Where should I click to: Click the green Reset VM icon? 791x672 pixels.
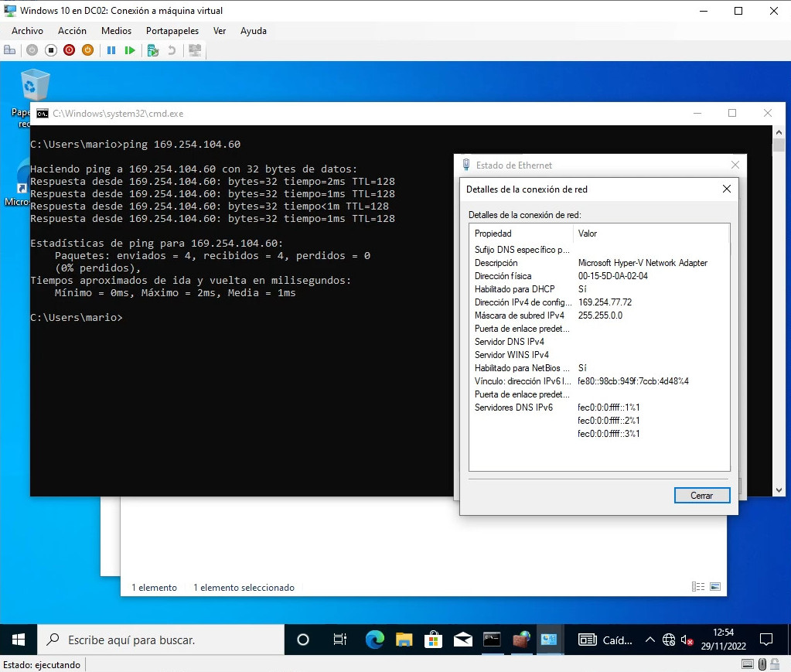(x=130, y=50)
